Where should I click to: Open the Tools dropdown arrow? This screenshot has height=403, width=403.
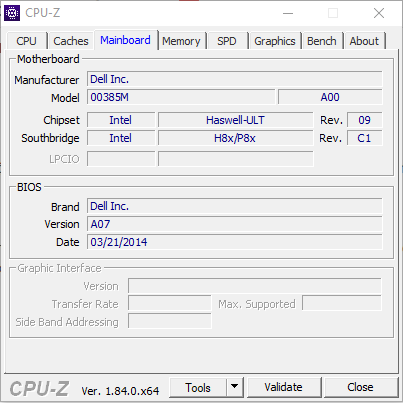click(235, 387)
